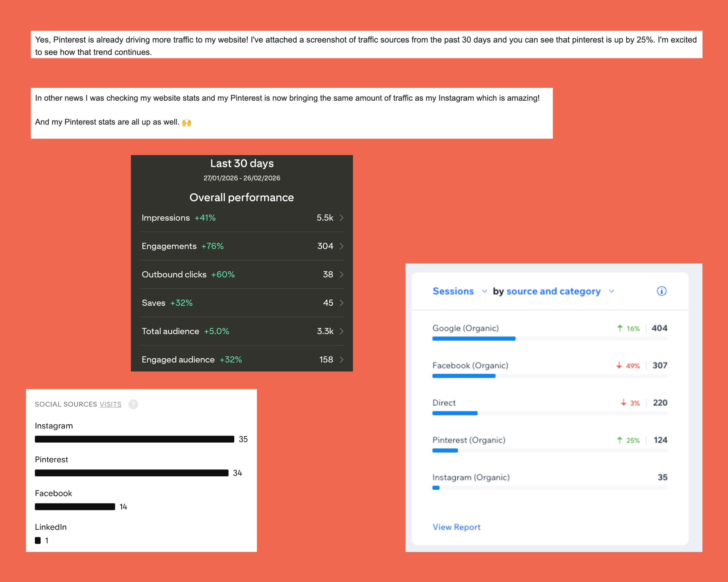The image size is (728, 582).
Task: Click the info icon in Sessions panel
Action: [x=662, y=291]
